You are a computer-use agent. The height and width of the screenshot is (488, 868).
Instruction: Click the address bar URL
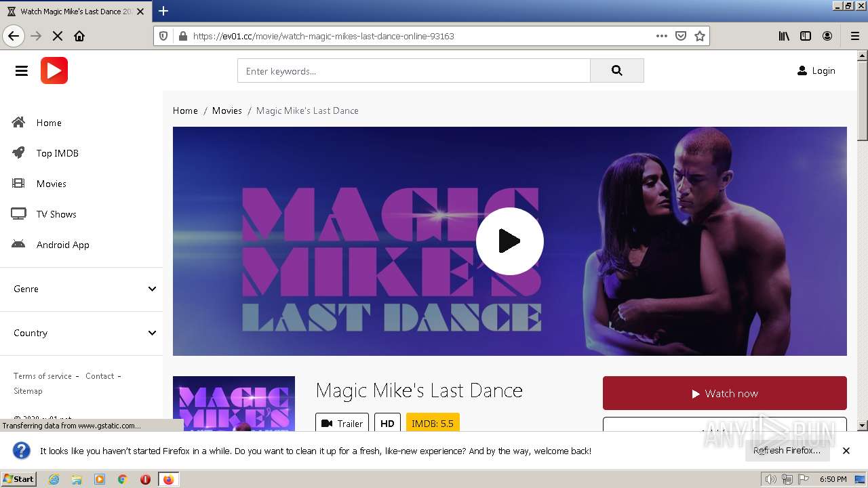323,36
